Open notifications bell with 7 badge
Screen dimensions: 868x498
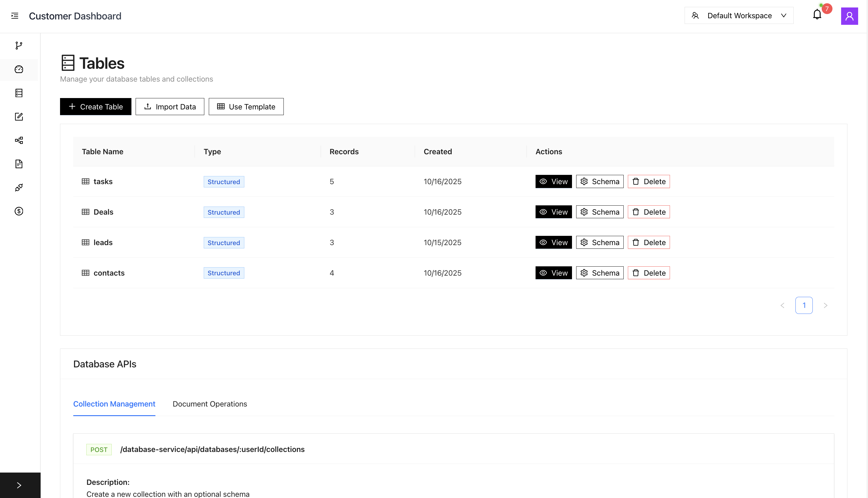click(817, 15)
